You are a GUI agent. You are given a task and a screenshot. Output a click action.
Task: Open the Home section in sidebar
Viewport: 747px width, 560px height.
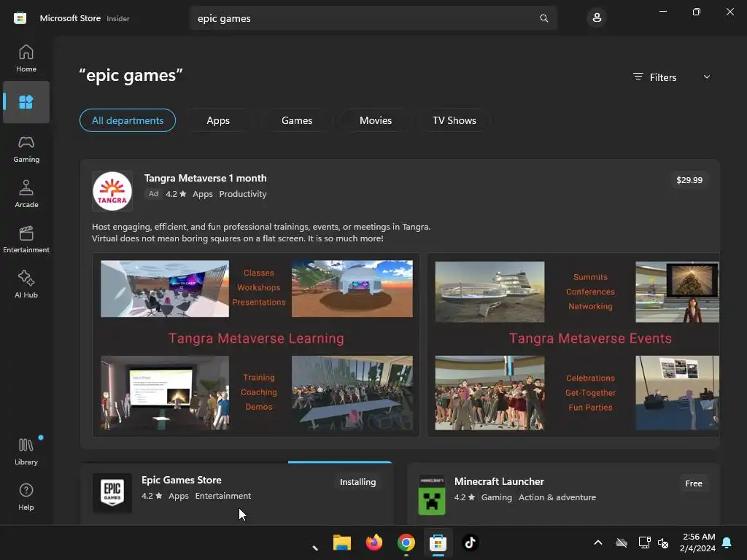pyautogui.click(x=26, y=58)
